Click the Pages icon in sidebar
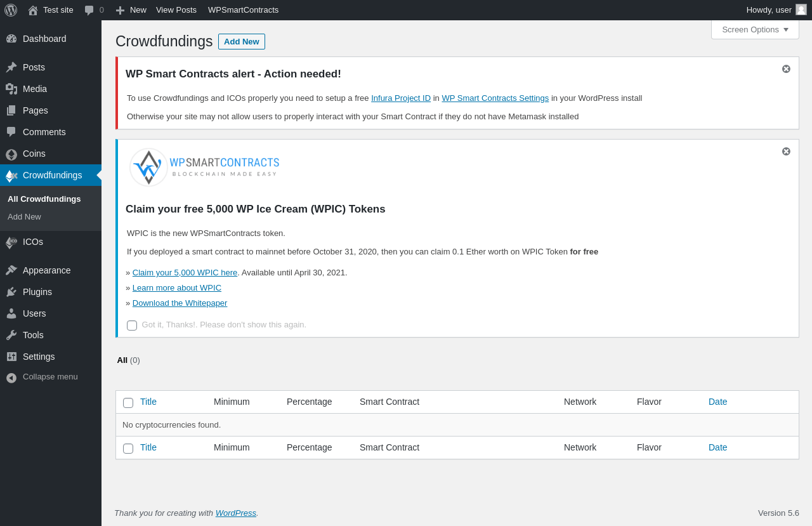Image resolution: width=812 pixels, height=526 pixels. (x=11, y=110)
